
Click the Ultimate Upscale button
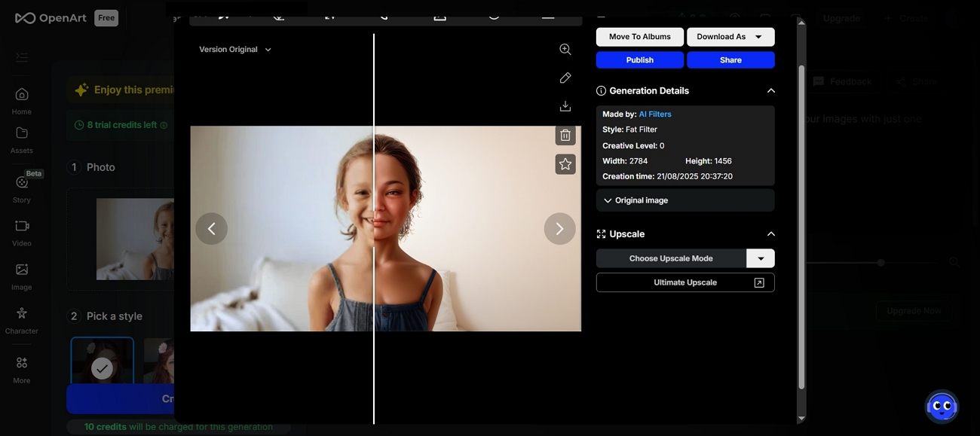point(685,282)
